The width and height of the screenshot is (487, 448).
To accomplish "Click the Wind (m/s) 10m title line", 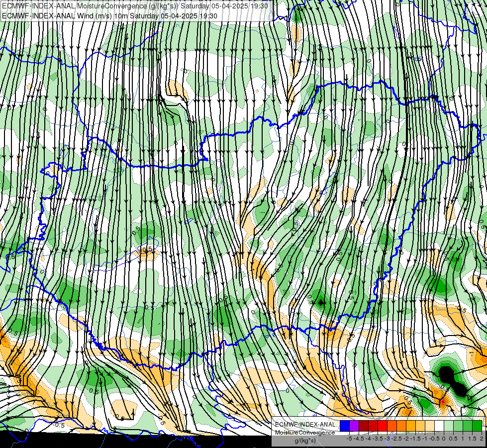I will pos(109,16).
